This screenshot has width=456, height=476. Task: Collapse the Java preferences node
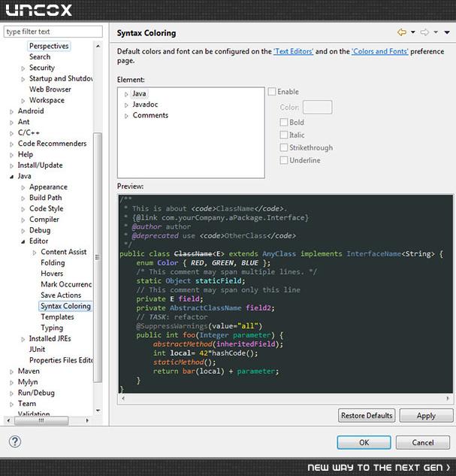11,177
